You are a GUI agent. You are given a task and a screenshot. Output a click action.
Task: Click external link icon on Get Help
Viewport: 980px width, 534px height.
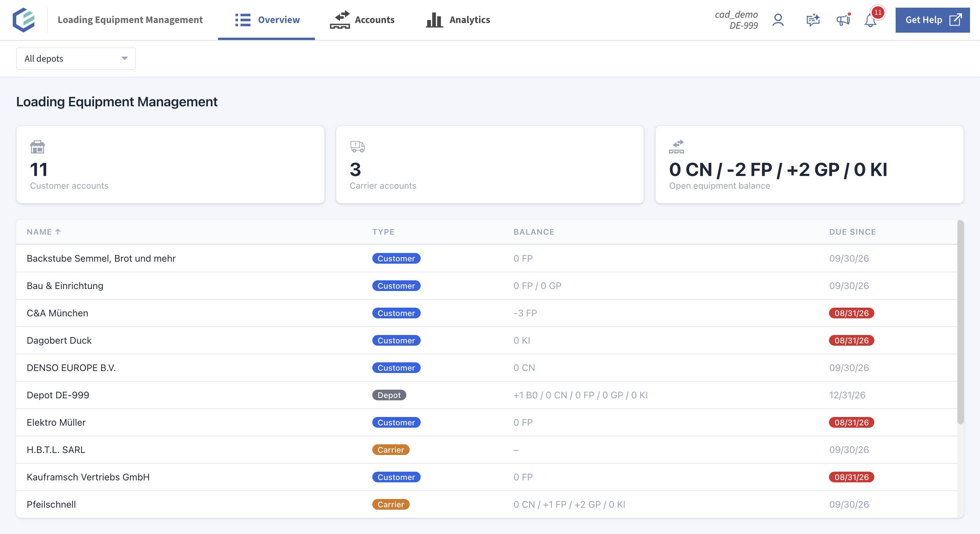click(x=955, y=20)
